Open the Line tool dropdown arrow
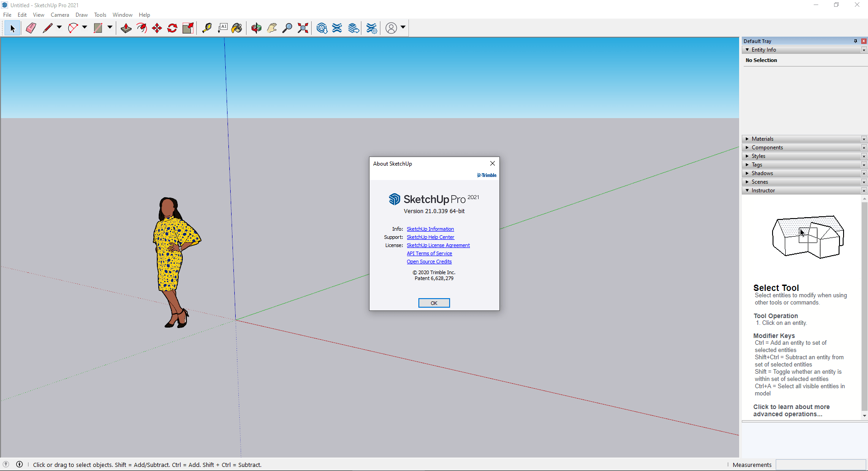The image size is (868, 471). (x=59, y=28)
